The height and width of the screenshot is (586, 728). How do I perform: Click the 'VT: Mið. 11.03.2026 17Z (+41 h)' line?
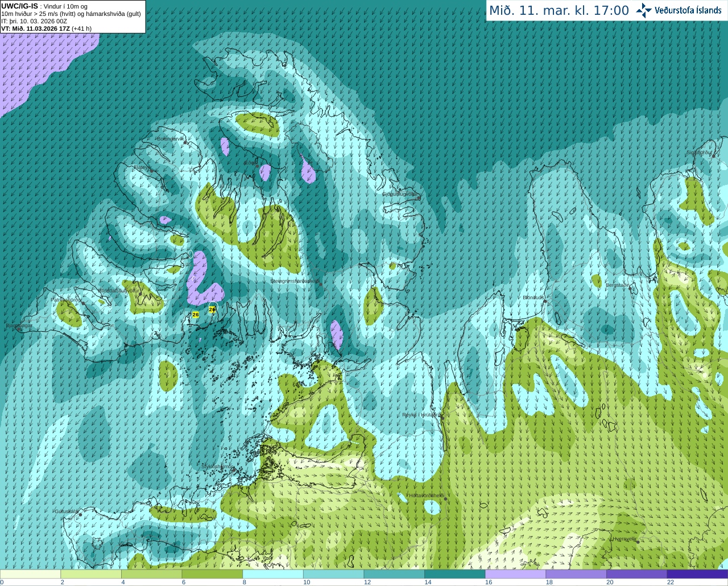(x=46, y=28)
